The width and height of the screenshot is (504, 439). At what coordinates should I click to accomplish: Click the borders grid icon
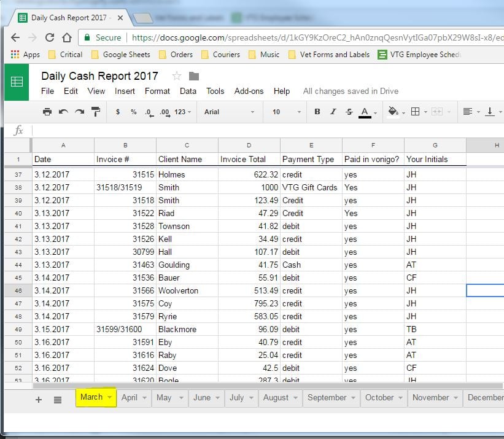pos(415,112)
